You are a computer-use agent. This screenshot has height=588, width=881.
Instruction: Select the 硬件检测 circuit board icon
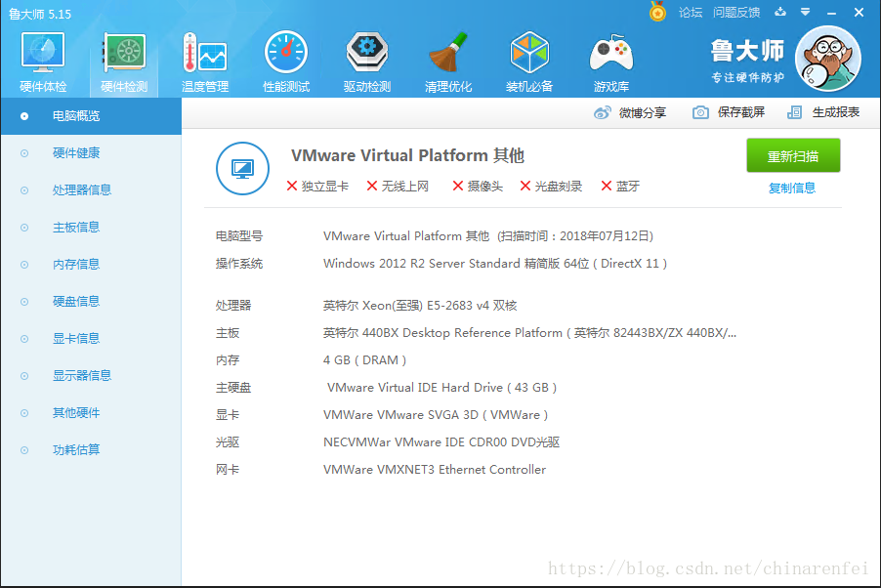click(124, 53)
